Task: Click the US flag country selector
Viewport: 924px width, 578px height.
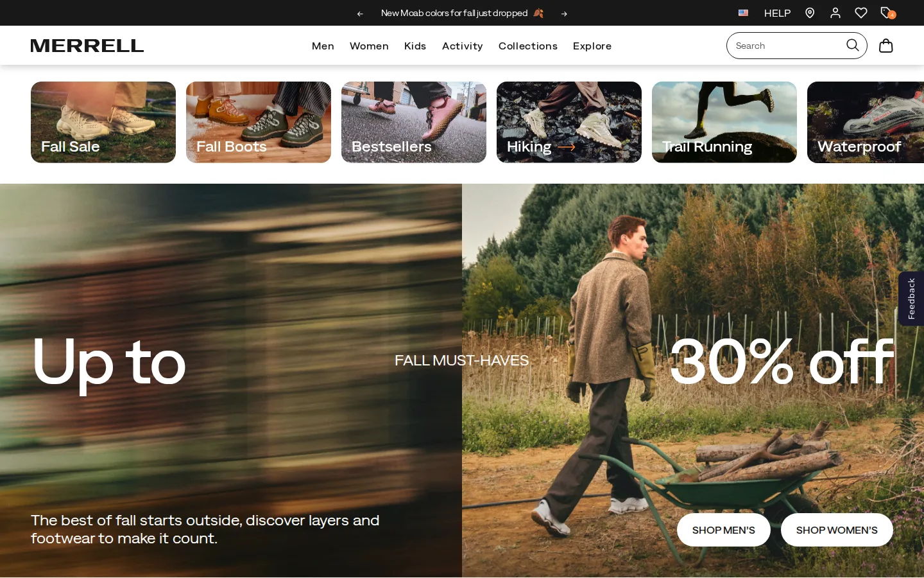Action: click(743, 13)
